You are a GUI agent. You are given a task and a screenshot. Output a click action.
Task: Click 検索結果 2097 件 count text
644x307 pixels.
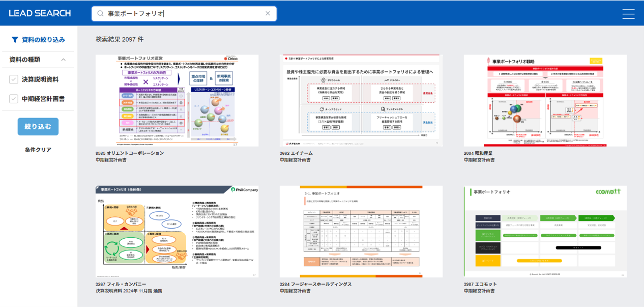[x=120, y=39]
